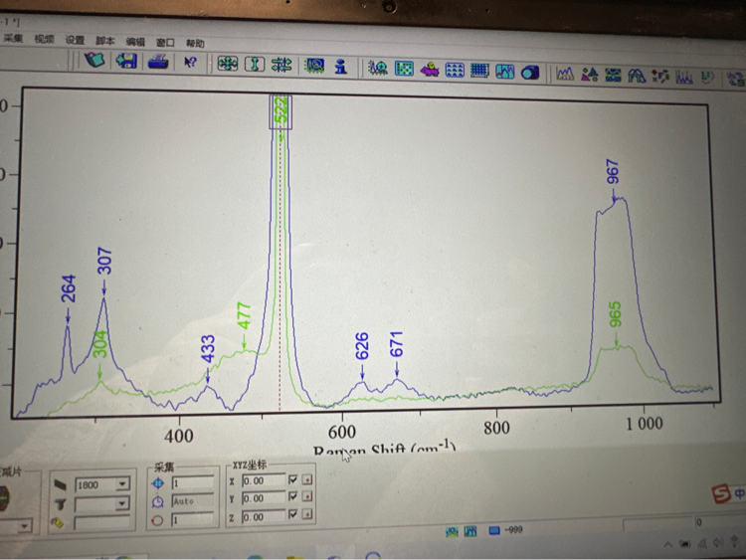Click the dark blue striped grid icon
The image size is (746, 560).
pos(479,71)
